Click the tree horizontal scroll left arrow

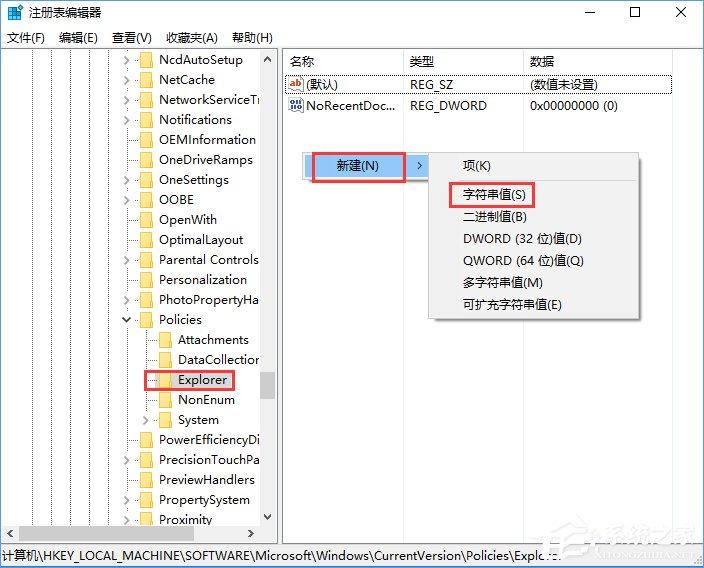tap(10, 533)
